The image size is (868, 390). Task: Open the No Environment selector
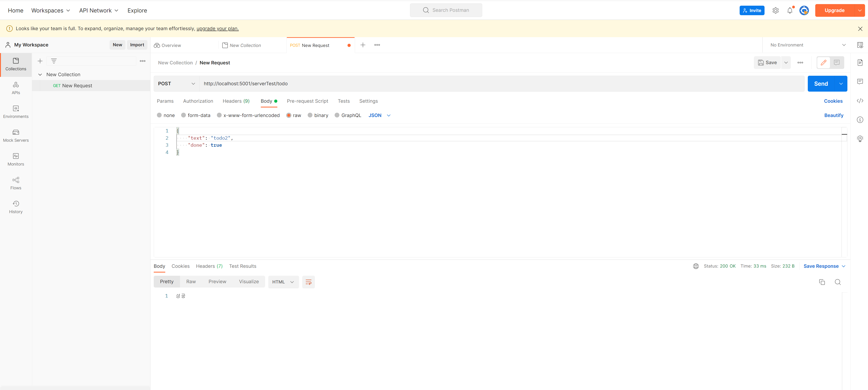(807, 45)
